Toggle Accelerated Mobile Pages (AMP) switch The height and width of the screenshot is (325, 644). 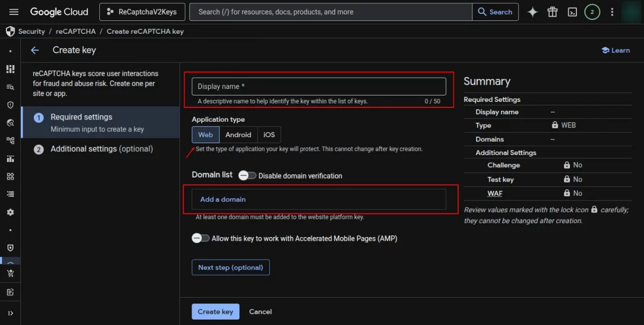tap(200, 238)
